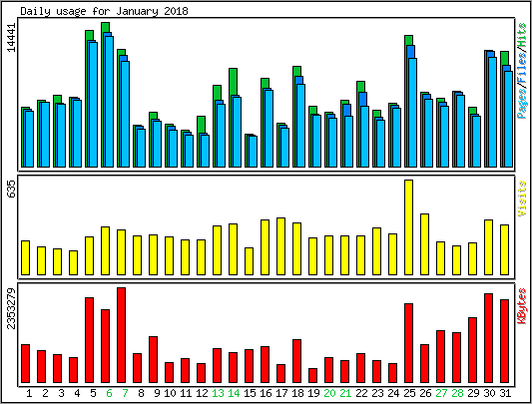Image resolution: width=532 pixels, height=404 pixels.
Task: Select the day 30 red KBytes bar
Action: point(488,338)
